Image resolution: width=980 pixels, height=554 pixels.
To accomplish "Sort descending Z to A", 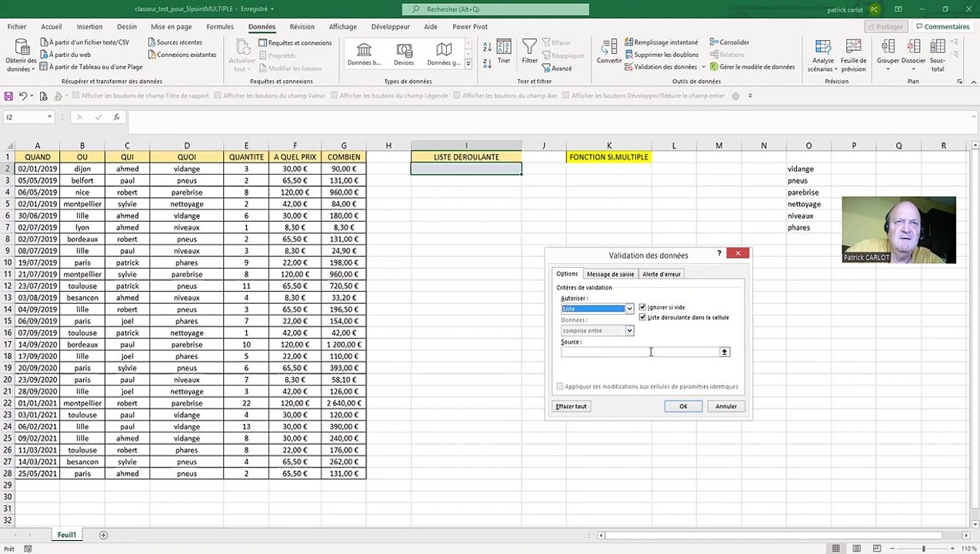I will (487, 64).
